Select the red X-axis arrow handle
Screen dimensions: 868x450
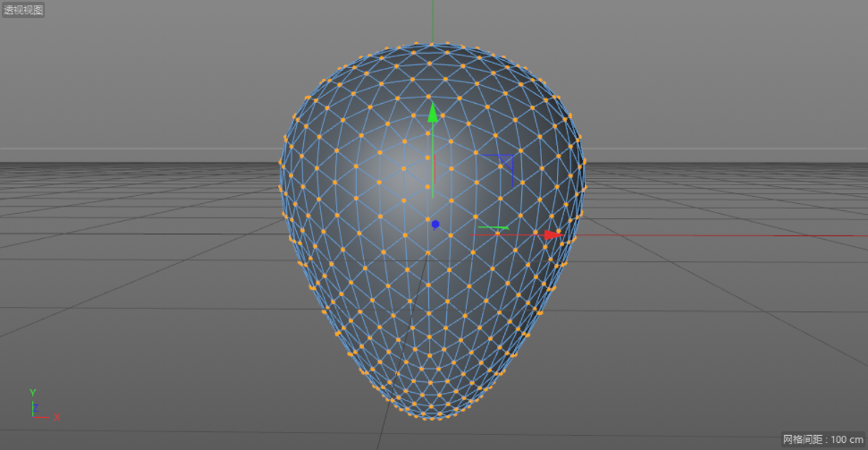click(x=551, y=234)
